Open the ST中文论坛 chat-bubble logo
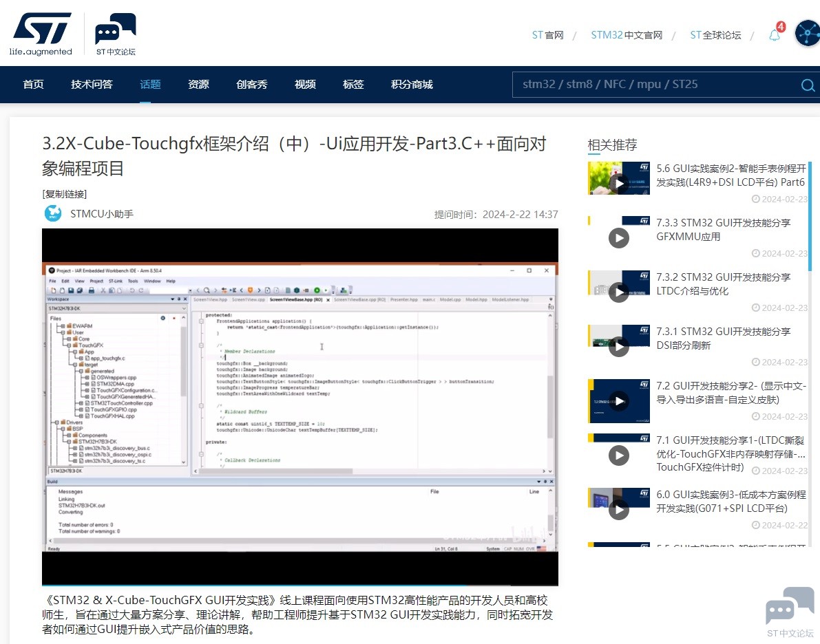Viewport: 820px width, 644px height. tap(115, 34)
